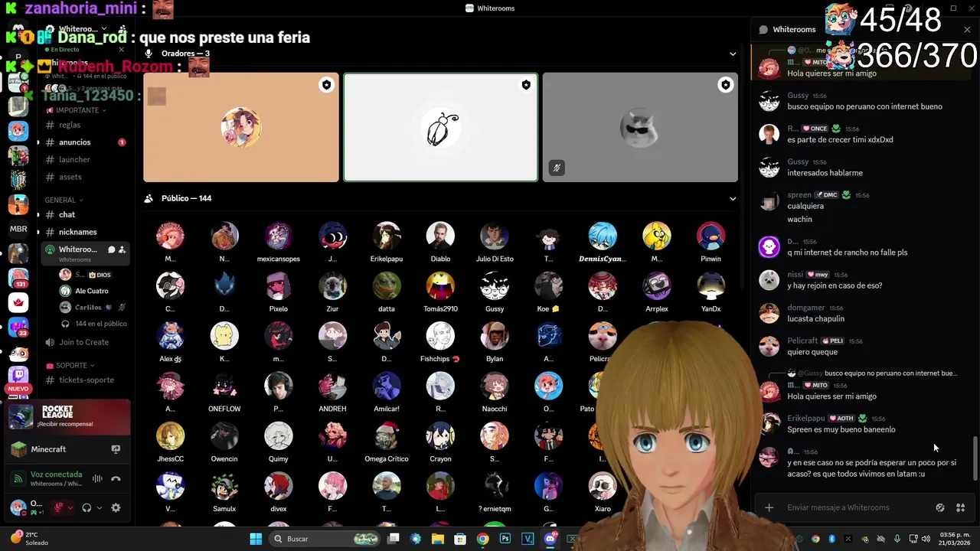Invite people icon on Whiterooms channel

(x=122, y=249)
